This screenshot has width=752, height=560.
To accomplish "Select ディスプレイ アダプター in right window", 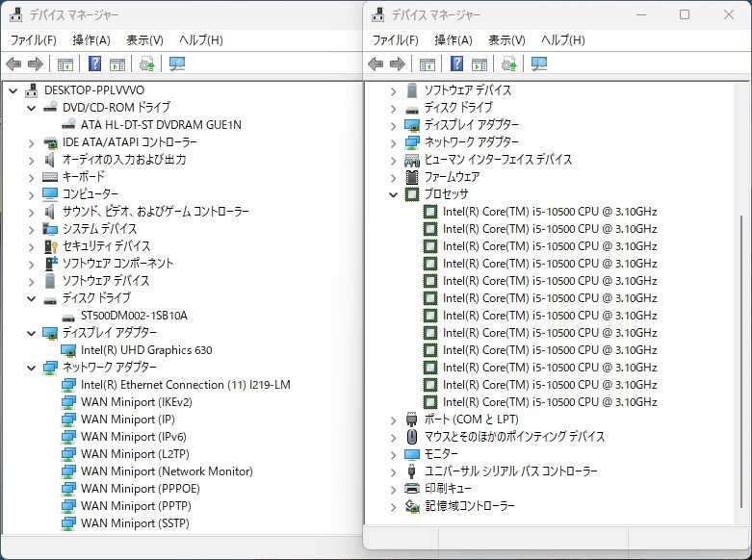I will coord(472,125).
